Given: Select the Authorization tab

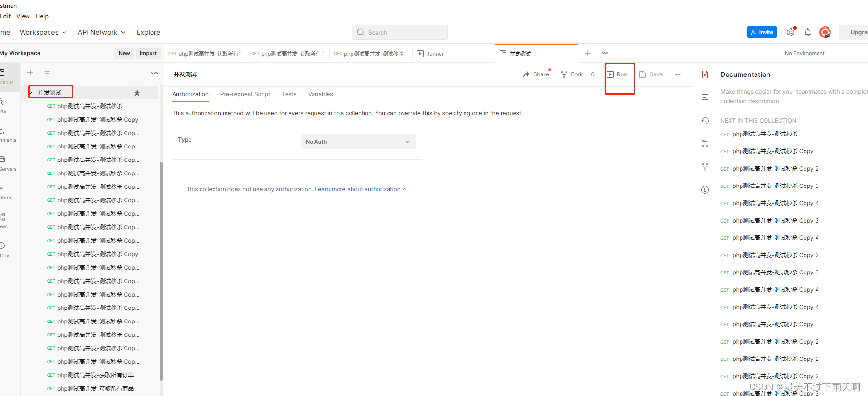Looking at the screenshot, I should [190, 94].
